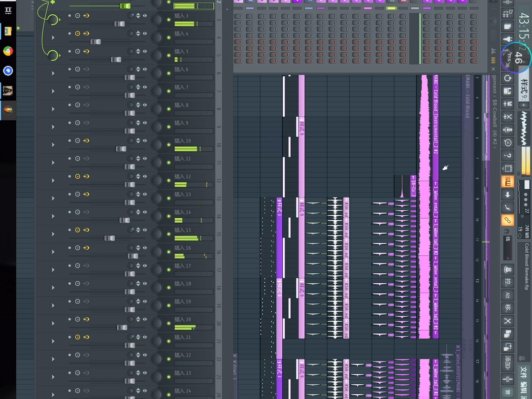Mute mixer track 插入 13 via green LED
This screenshot has width=532, height=399.
[x=169, y=199]
